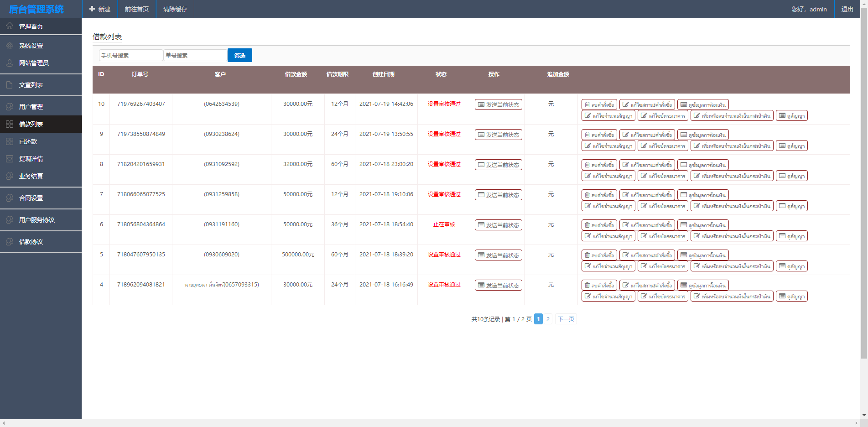Click inside the 手机号搜索 search field
Viewport: 868px width, 427px height.
tap(131, 55)
